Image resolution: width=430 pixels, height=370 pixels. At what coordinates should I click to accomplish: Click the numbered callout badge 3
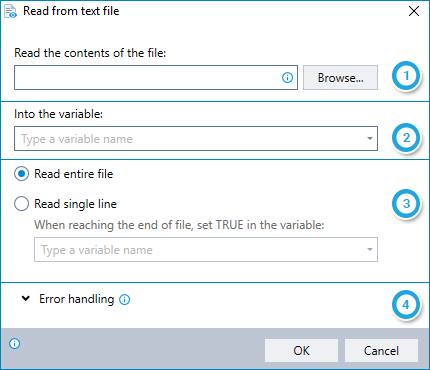point(406,204)
